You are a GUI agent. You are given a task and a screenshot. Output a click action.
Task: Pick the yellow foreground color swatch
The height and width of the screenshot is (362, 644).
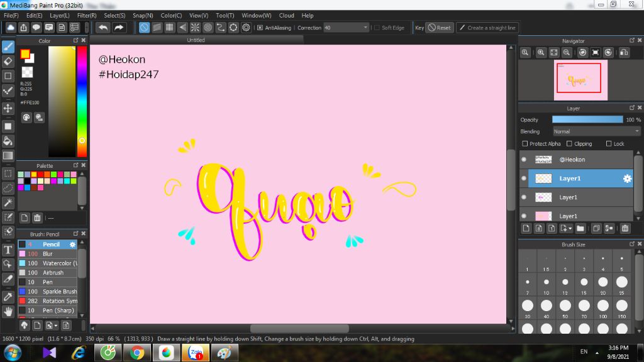pyautogui.click(x=25, y=54)
